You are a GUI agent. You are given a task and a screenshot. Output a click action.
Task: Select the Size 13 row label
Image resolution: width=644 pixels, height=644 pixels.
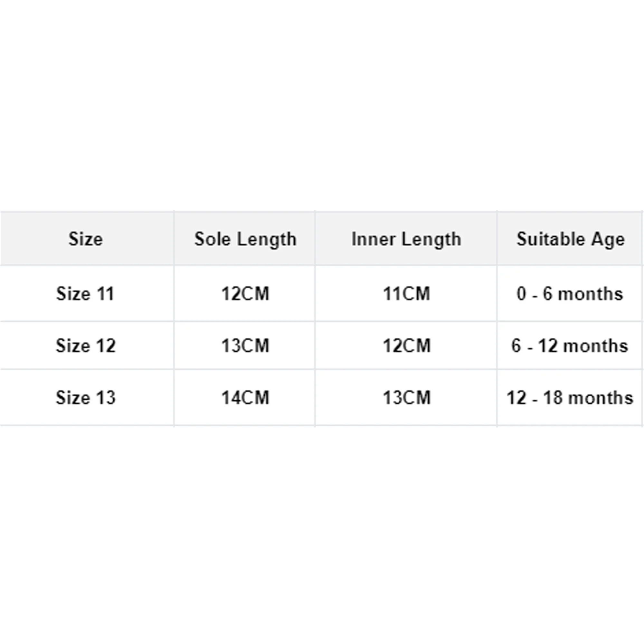(x=86, y=397)
